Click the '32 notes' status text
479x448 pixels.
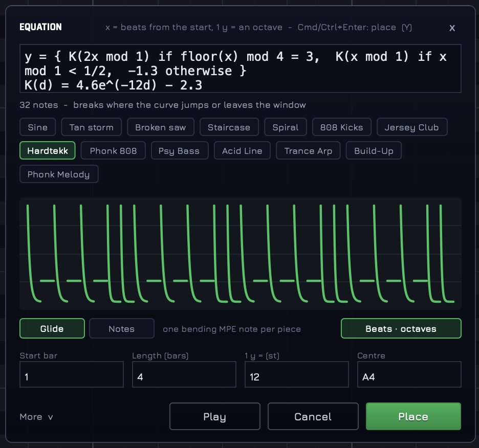coord(39,105)
